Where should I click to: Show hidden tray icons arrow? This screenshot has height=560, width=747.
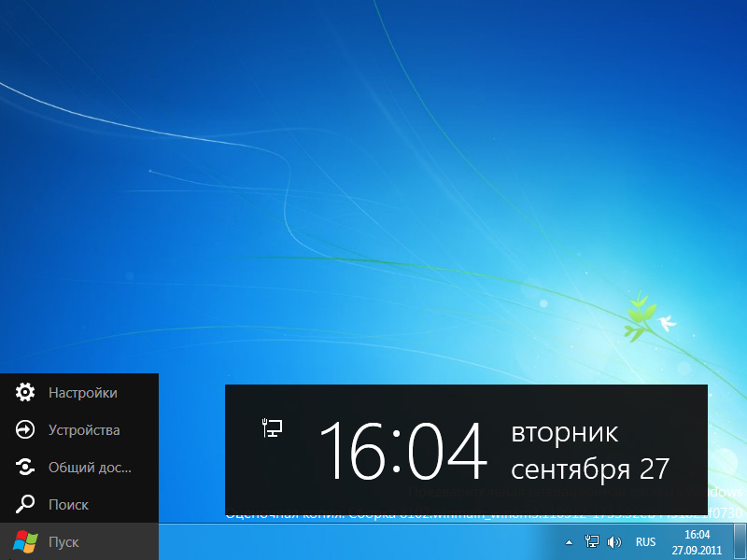click(x=569, y=542)
